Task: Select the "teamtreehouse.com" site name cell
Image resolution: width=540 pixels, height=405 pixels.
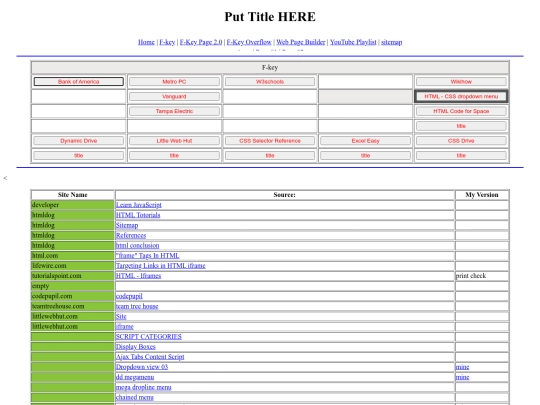Action: (x=73, y=306)
